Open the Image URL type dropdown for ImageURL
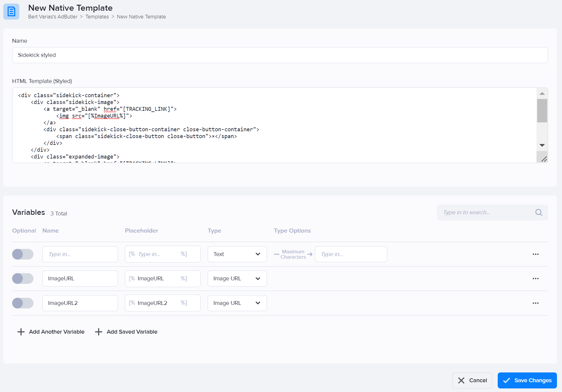 [237, 278]
